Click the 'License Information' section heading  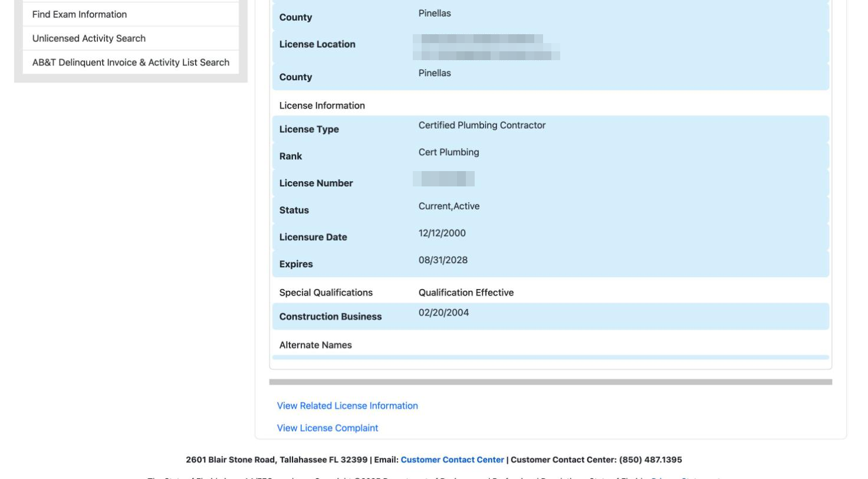click(x=322, y=106)
